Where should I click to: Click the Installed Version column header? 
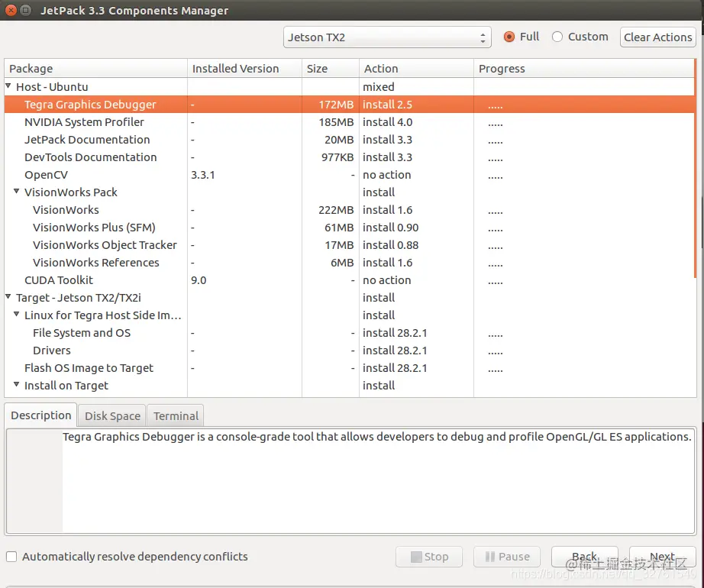click(x=244, y=68)
